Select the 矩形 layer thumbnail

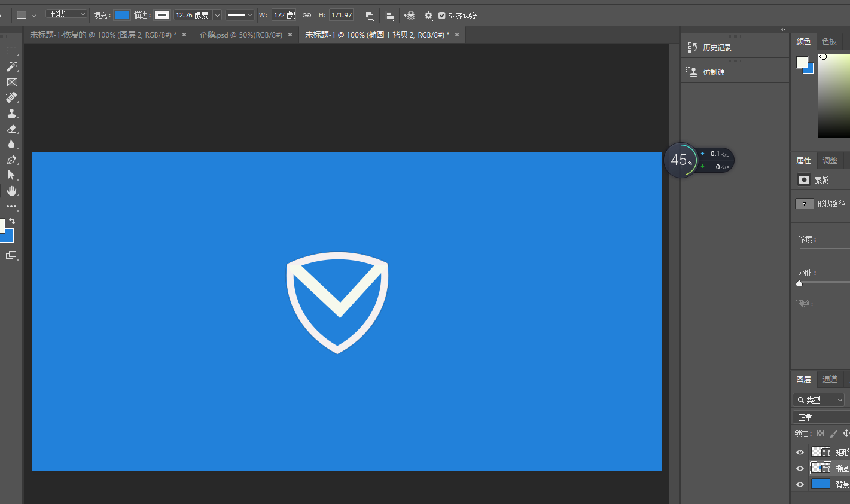(820, 452)
